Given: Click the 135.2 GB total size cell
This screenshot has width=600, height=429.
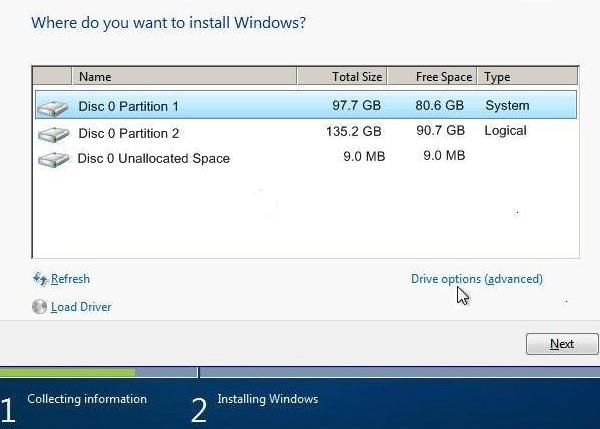Looking at the screenshot, I should click(354, 132).
